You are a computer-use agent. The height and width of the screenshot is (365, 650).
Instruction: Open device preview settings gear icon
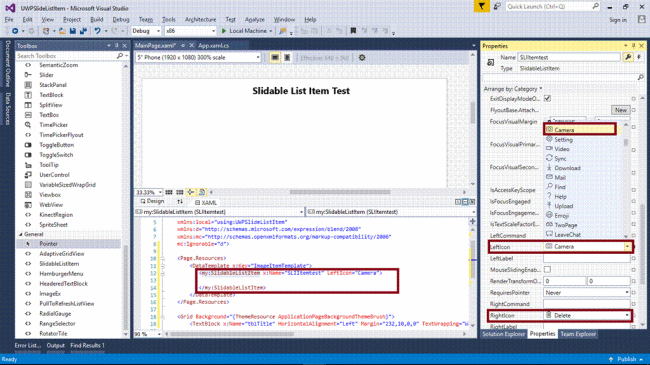[x=362, y=58]
